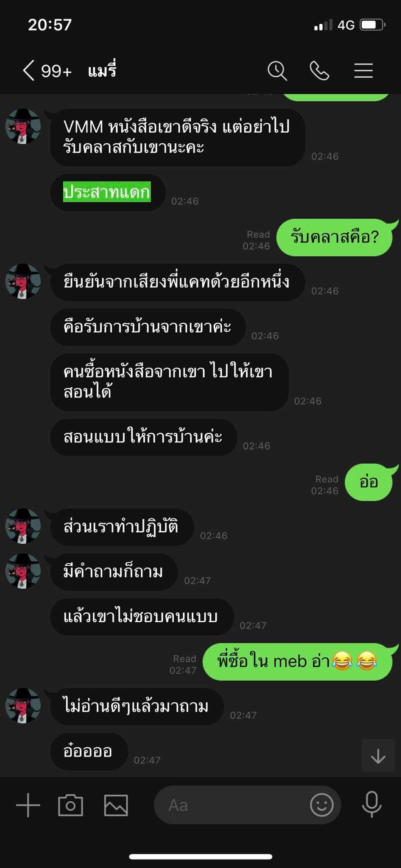Open the photo gallery picker icon
Viewport: 401px width, 868px height.
pyautogui.click(x=116, y=805)
